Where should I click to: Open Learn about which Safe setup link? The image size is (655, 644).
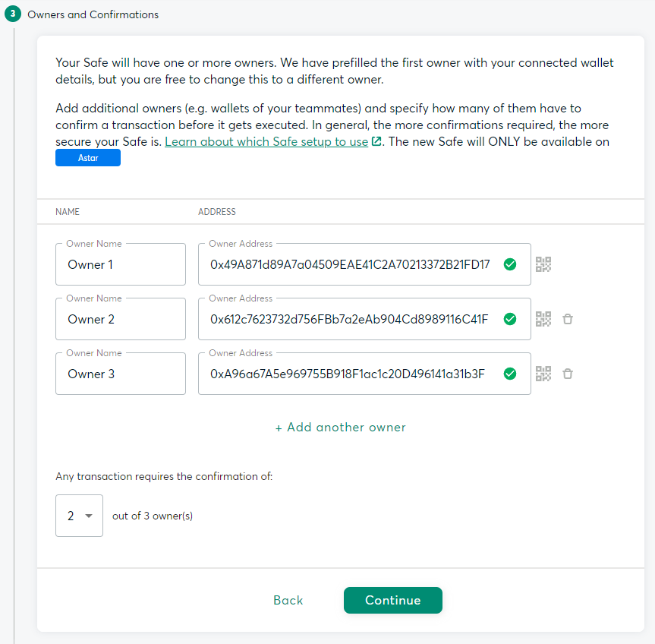coord(266,142)
